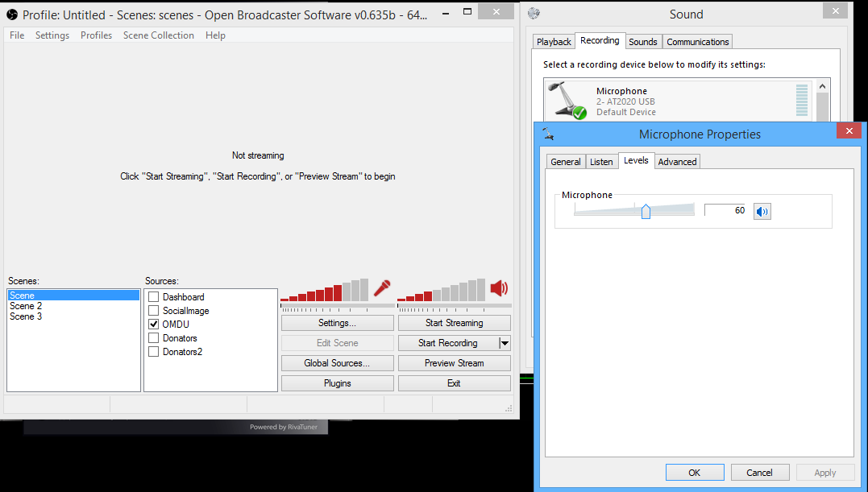Enable the Dashboard source checkbox

click(x=154, y=297)
